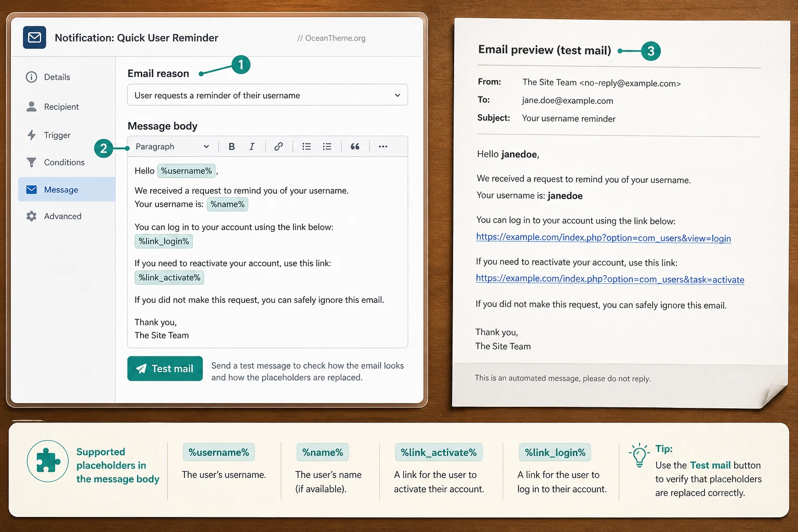798x532 pixels.
Task: Click the "Email reason" label
Action: (x=158, y=73)
